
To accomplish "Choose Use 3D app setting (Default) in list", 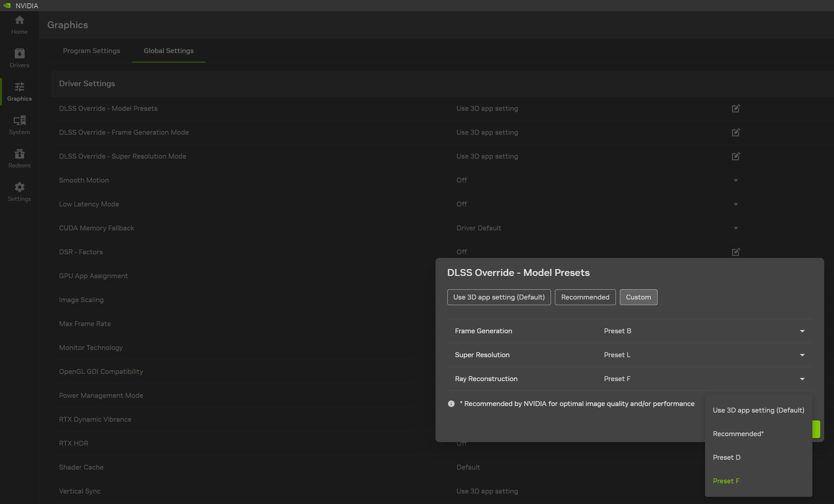I will 758,410.
